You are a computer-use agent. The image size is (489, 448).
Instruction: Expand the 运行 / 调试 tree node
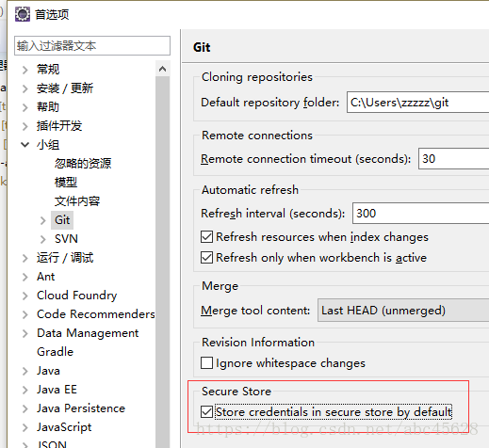(25, 258)
